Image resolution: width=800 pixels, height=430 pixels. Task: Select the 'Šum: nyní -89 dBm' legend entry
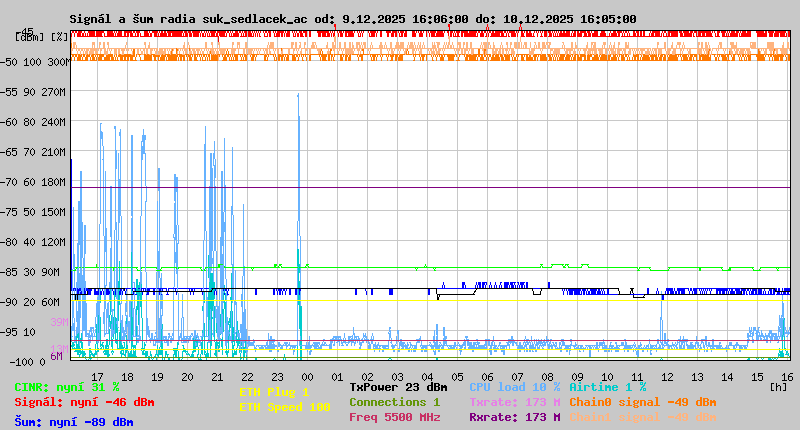click(73, 422)
